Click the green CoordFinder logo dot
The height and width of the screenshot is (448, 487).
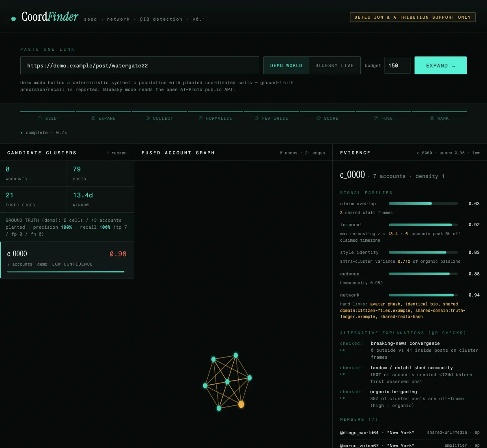[x=13, y=19]
